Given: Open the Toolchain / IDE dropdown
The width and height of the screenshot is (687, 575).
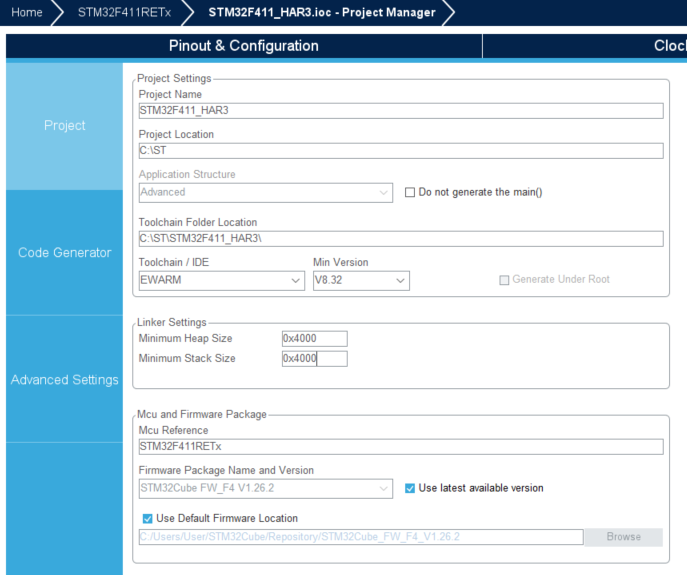Looking at the screenshot, I should point(222,280).
